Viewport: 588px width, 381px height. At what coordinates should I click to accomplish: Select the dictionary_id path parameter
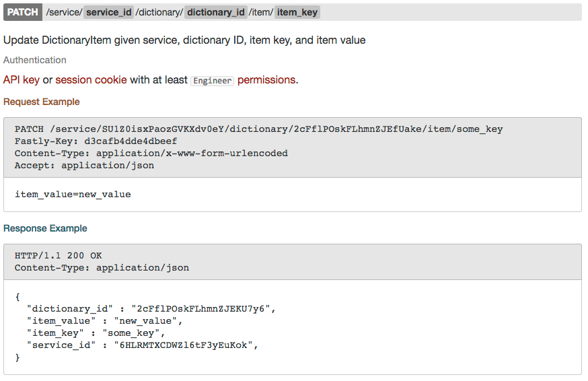tap(216, 12)
